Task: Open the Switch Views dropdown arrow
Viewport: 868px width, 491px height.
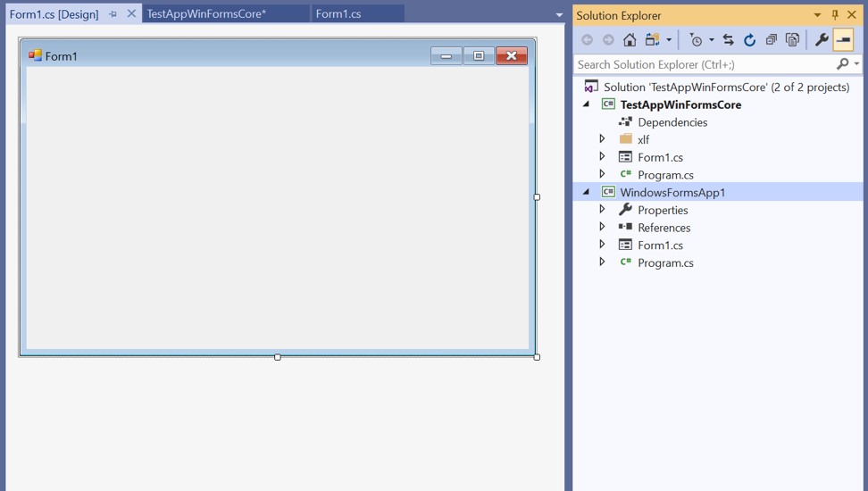Action: (x=669, y=40)
